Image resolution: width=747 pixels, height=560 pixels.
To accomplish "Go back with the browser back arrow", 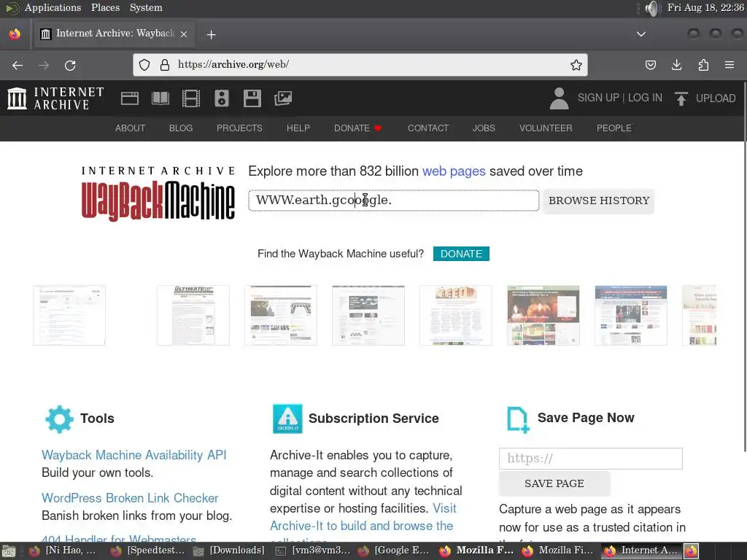I will tap(18, 65).
